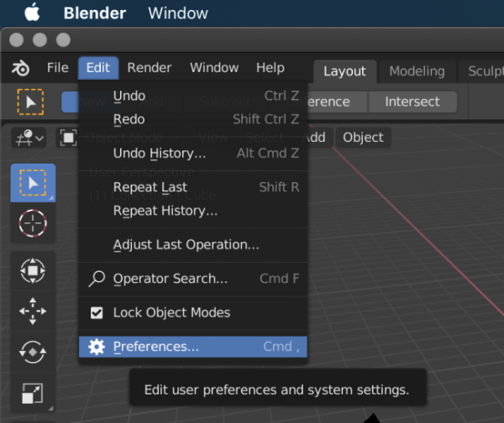This screenshot has width=504, height=423.
Task: Open macOS Window menu in menu bar
Action: pyautogui.click(x=178, y=13)
